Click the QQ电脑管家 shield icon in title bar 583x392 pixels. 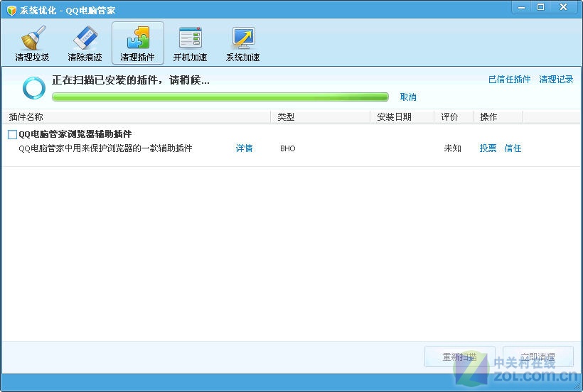(12, 11)
